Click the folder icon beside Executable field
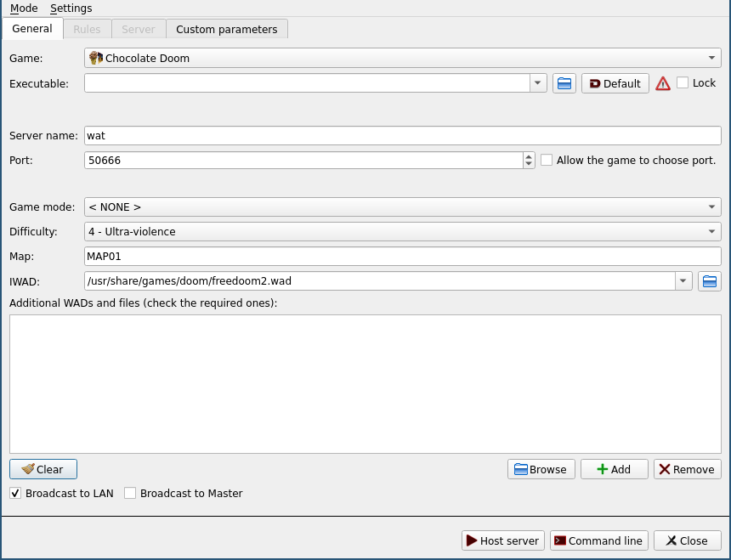This screenshot has width=731, height=560. (564, 83)
